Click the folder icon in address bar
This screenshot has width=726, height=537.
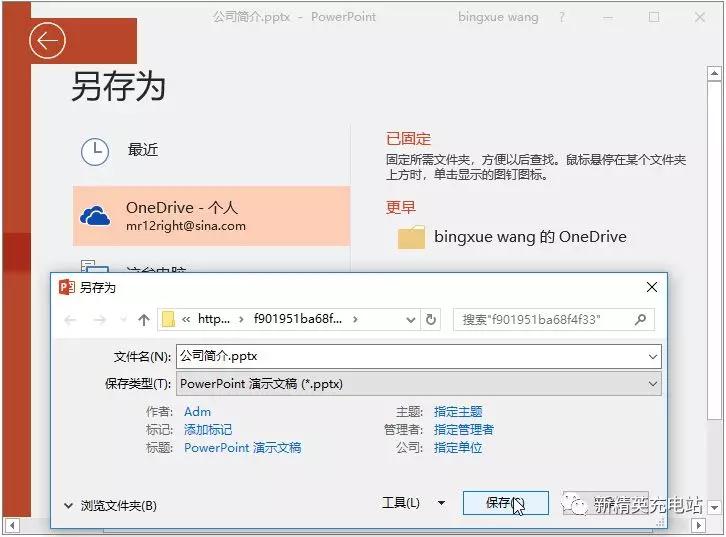click(168, 319)
